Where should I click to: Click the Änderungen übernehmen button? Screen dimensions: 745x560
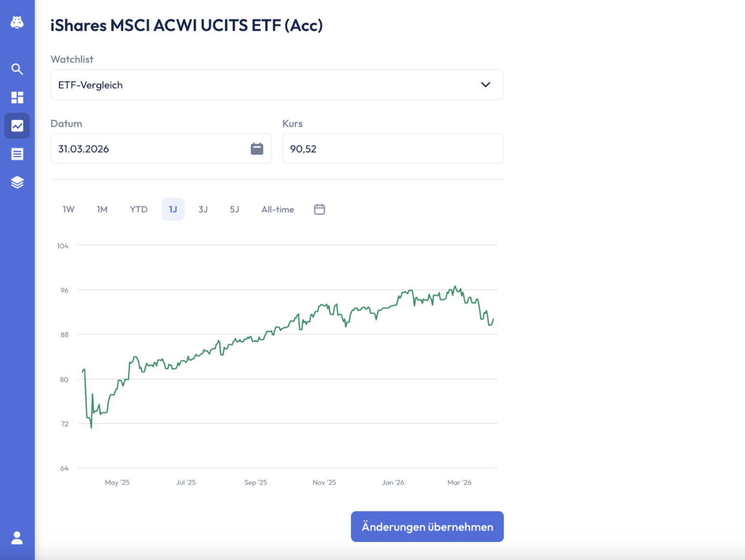click(x=427, y=527)
